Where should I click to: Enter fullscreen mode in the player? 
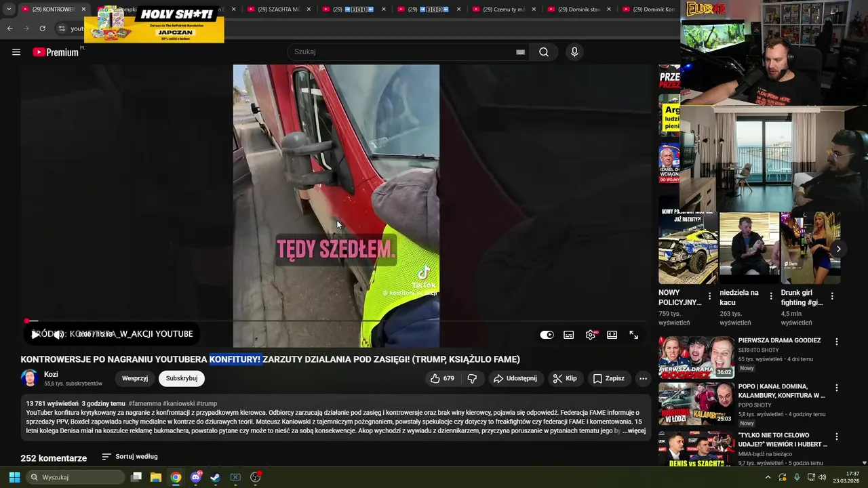(633, 335)
